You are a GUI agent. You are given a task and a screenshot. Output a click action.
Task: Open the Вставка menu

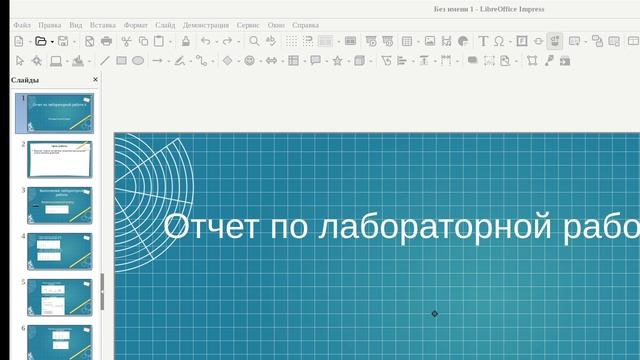click(x=103, y=25)
